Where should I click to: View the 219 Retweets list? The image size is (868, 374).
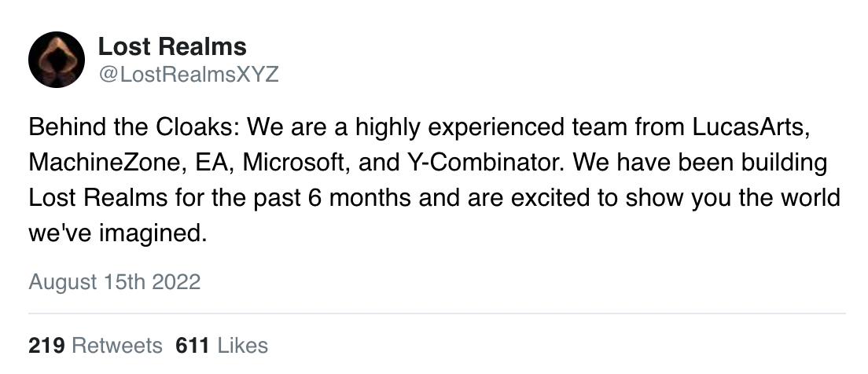[x=95, y=345]
